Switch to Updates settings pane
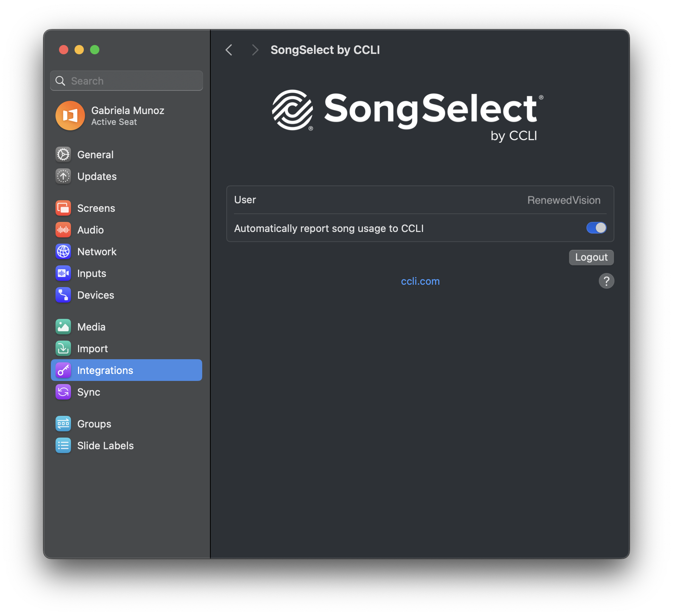The width and height of the screenshot is (673, 616). pyautogui.click(x=127, y=176)
